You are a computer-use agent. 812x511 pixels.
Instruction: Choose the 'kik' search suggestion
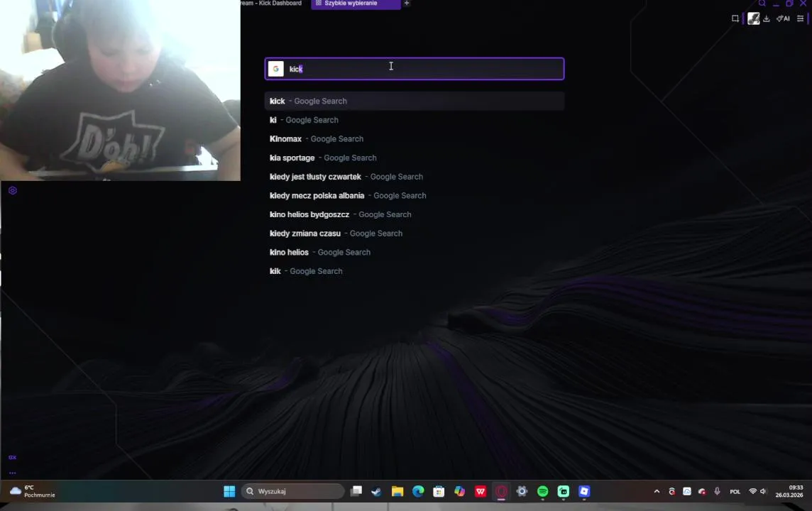point(415,271)
